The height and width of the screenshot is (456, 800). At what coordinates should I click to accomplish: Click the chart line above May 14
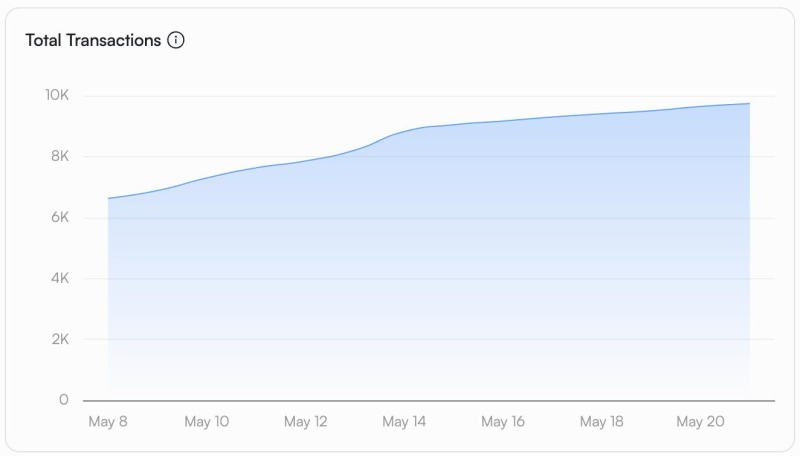click(404, 131)
